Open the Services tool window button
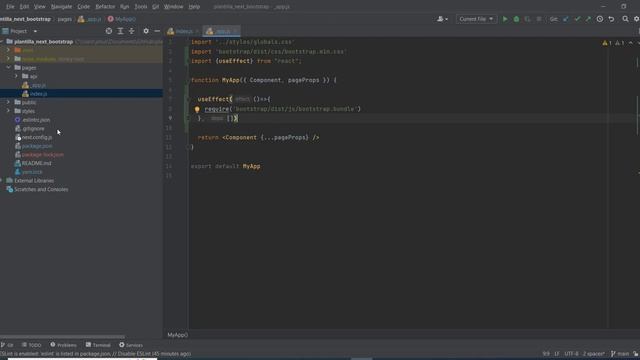Screen dimensions: 640x360 click(131, 345)
